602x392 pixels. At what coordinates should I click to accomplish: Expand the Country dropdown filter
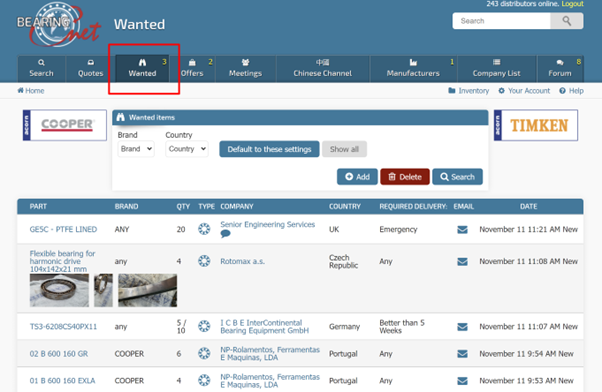pos(187,149)
